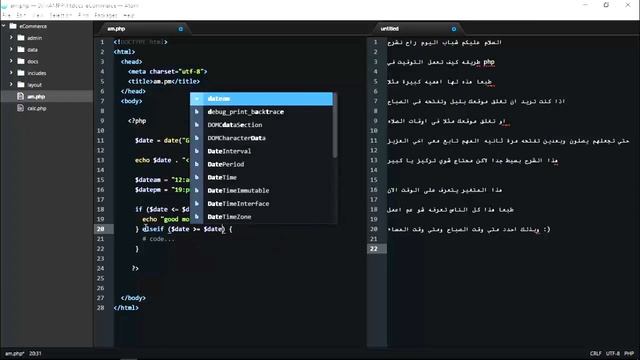Click the admin folder icon

coord(21,38)
